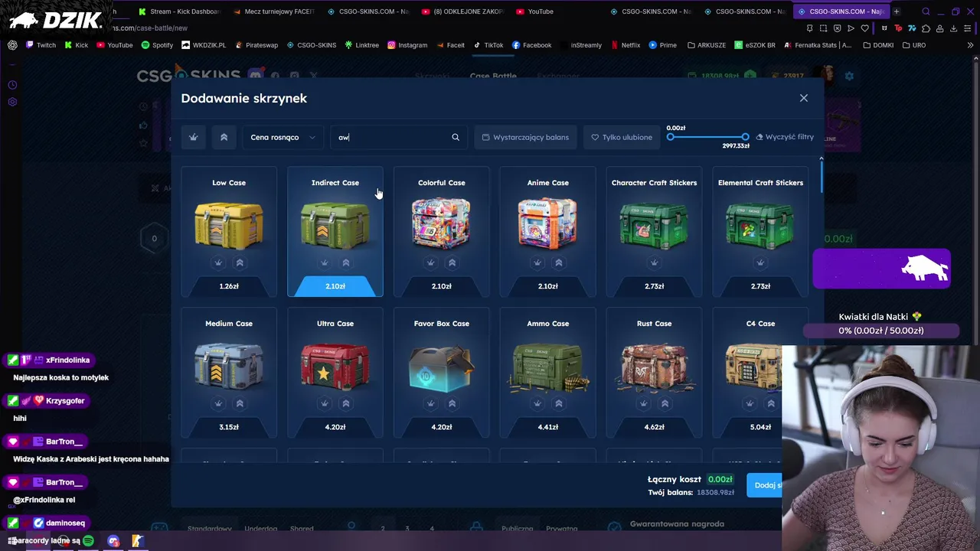The width and height of the screenshot is (980, 551).
Task: Open the browser extensions cube icon
Action: pyautogui.click(x=926, y=28)
